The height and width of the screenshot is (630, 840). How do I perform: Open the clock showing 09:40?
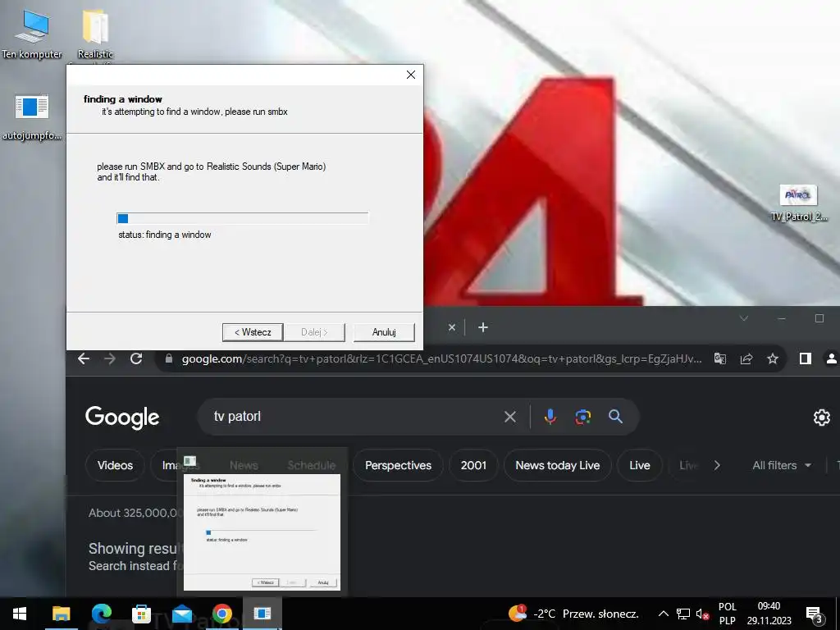(x=769, y=614)
